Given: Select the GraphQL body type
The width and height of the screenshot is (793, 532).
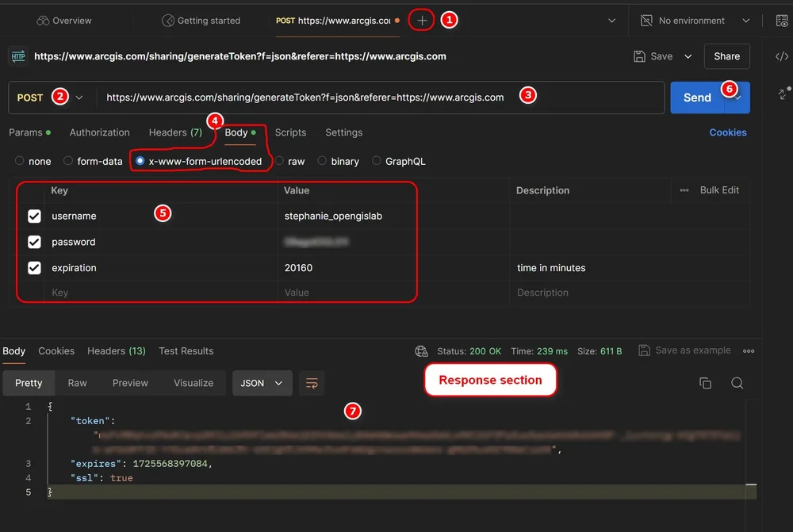Looking at the screenshot, I should pyautogui.click(x=376, y=161).
